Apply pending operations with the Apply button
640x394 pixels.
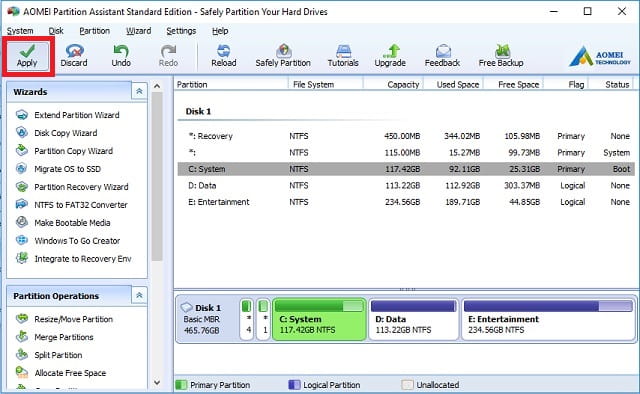point(27,56)
